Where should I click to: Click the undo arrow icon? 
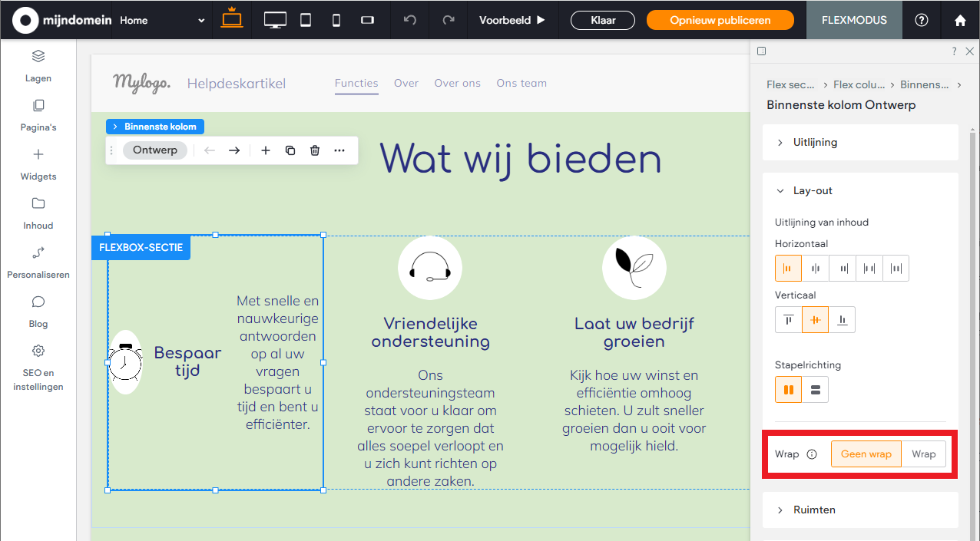[409, 20]
